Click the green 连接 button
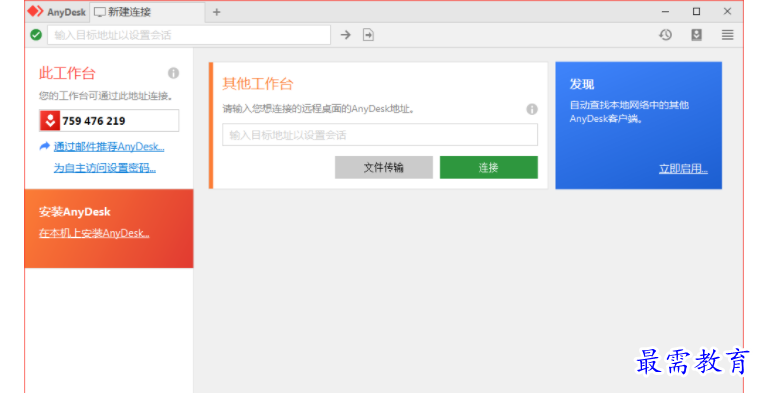The height and width of the screenshot is (393, 758). 489,167
